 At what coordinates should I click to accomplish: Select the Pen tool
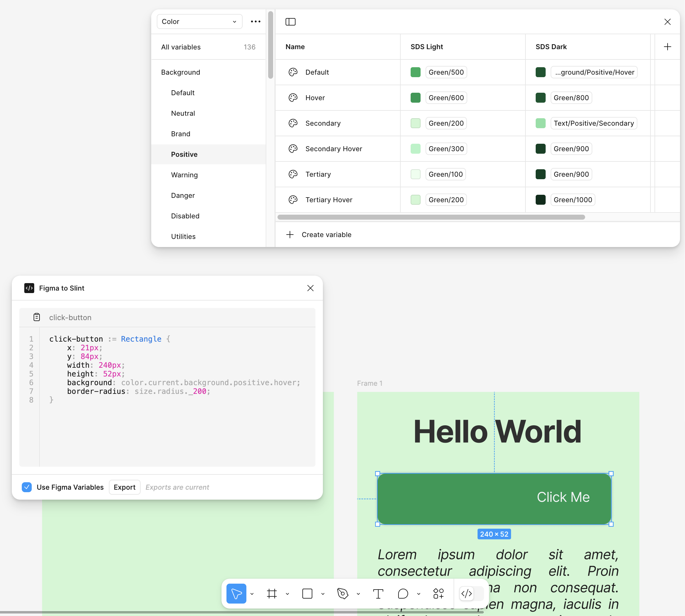pyautogui.click(x=343, y=593)
